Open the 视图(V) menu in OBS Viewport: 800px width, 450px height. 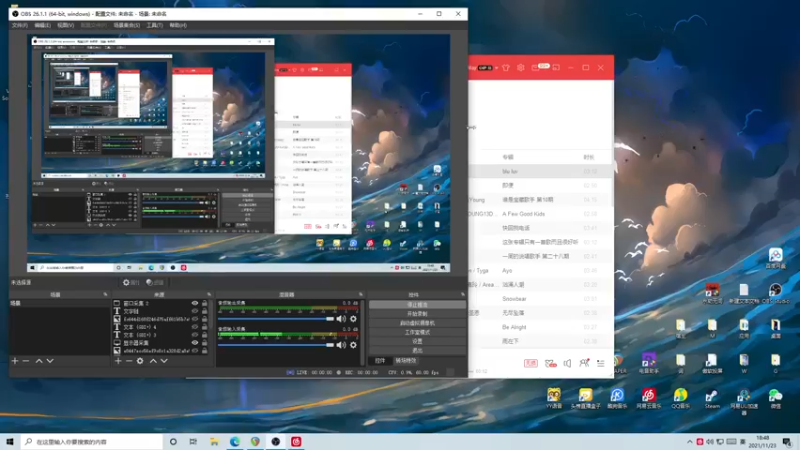coord(65,25)
